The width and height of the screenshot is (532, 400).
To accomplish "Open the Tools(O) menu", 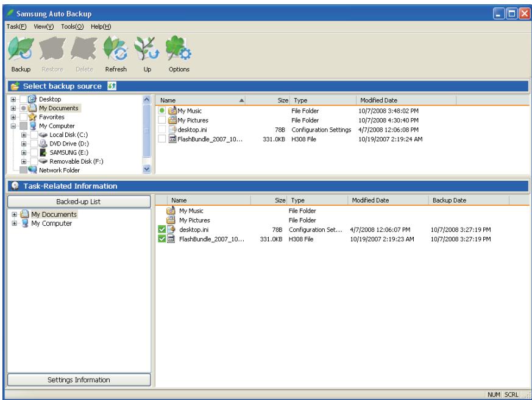I will 72,26.
